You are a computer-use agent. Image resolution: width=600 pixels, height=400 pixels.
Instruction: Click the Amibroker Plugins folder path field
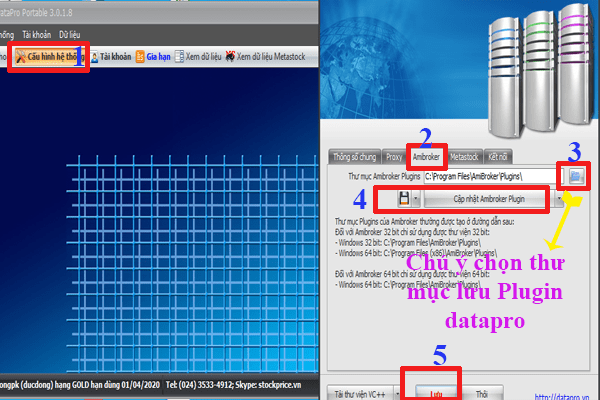pyautogui.click(x=492, y=176)
